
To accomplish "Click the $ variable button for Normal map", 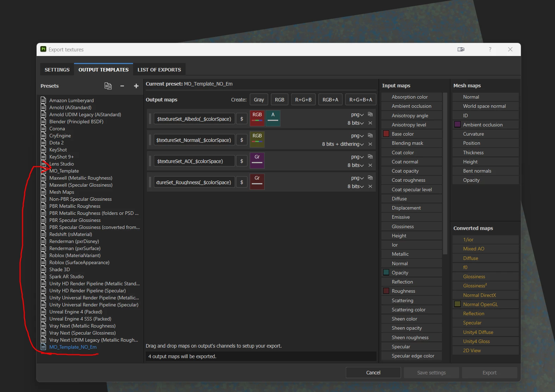I will 242,140.
